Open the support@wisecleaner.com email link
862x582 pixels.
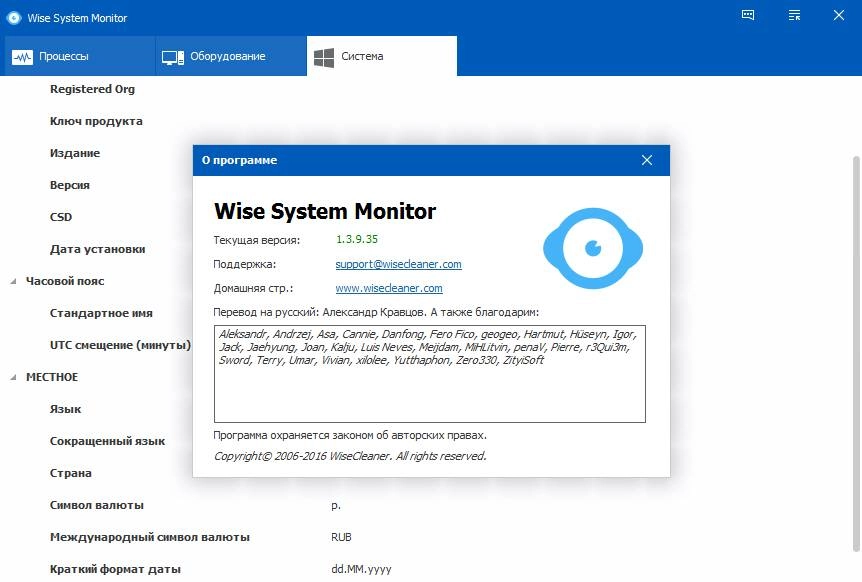[x=399, y=264]
